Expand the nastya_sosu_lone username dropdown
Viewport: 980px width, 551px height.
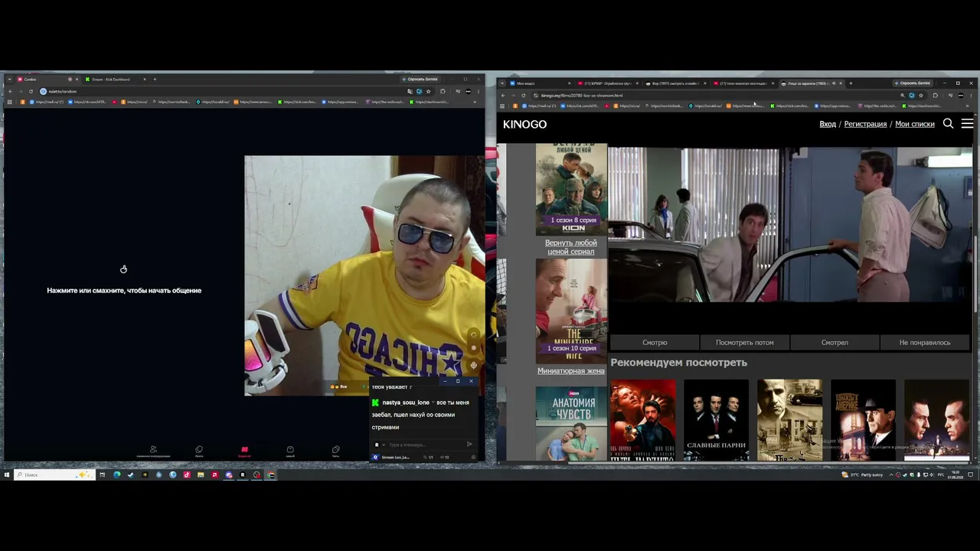coord(433,403)
